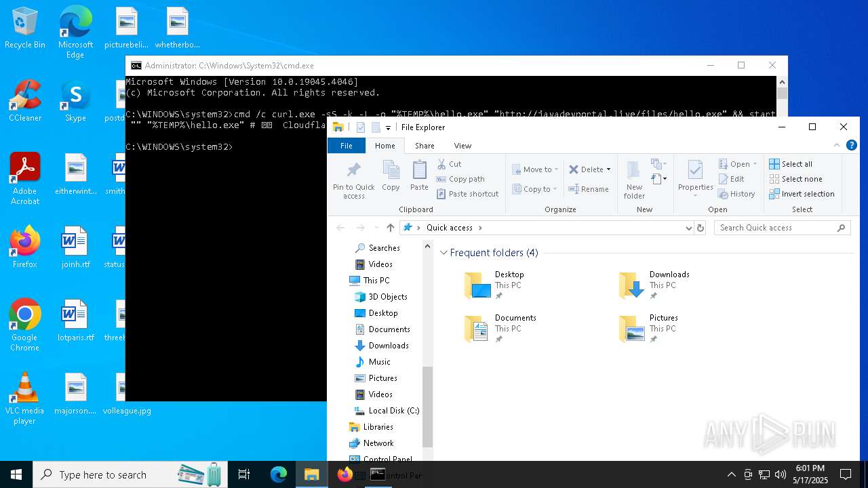The image size is (868, 488).
Task: Switch to the Share ribbon tab
Action: (425, 146)
